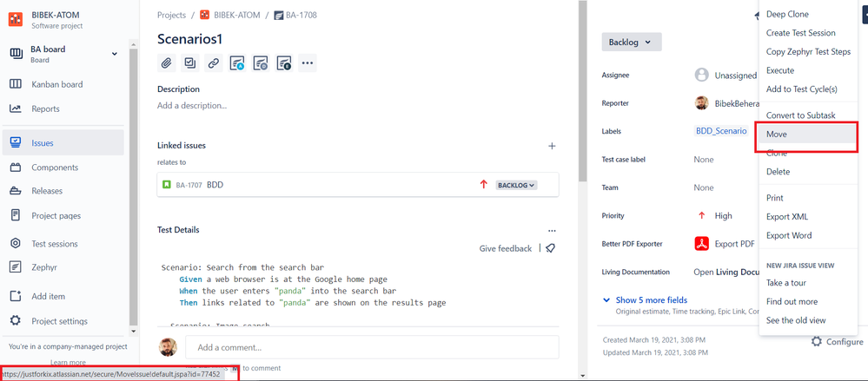Click the Unassigned avatar icon

point(702,76)
